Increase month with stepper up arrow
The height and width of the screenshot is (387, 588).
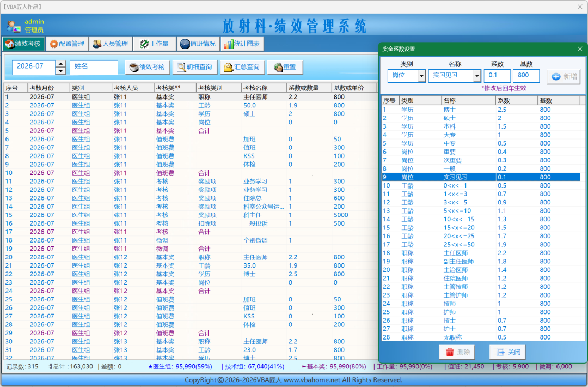click(61, 64)
